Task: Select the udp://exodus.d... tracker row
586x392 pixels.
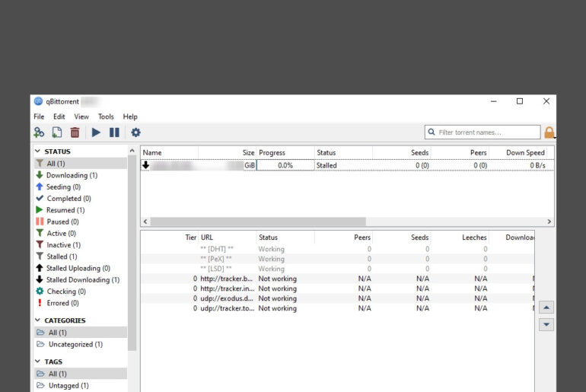Action: click(337, 298)
